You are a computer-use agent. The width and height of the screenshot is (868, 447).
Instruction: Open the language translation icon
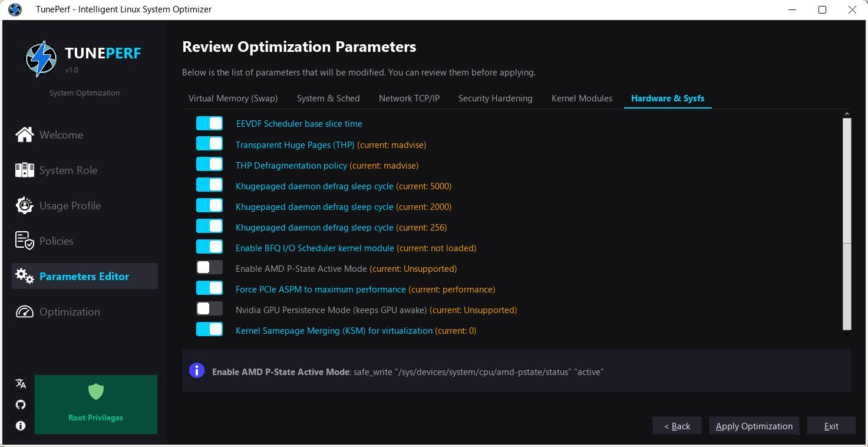pyautogui.click(x=21, y=384)
